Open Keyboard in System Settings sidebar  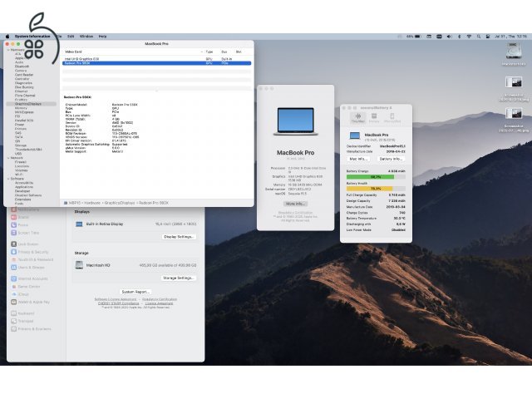pyautogui.click(x=22, y=313)
